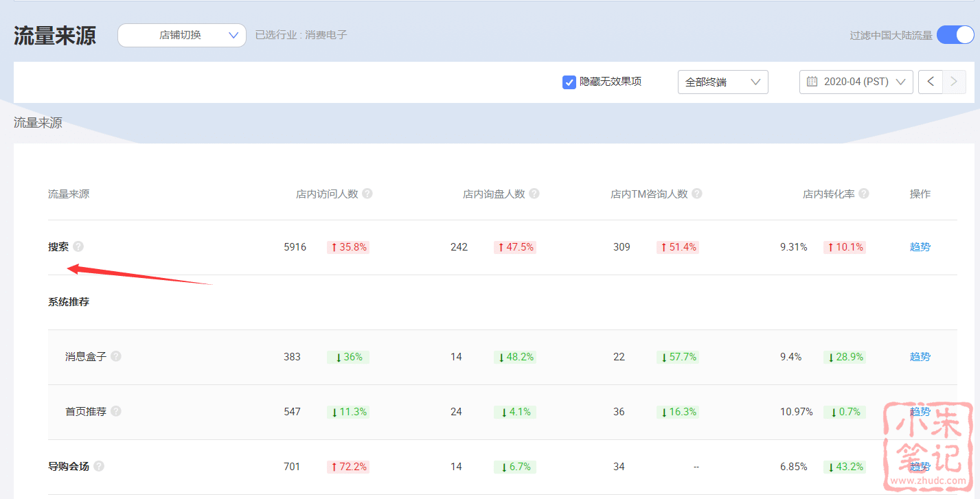Click the next month right arrow button
980x499 pixels.
pos(953,82)
